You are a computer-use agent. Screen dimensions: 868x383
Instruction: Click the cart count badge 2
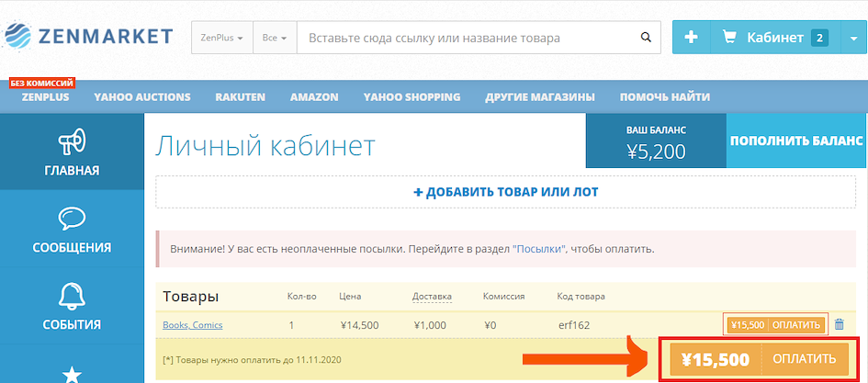(x=819, y=38)
